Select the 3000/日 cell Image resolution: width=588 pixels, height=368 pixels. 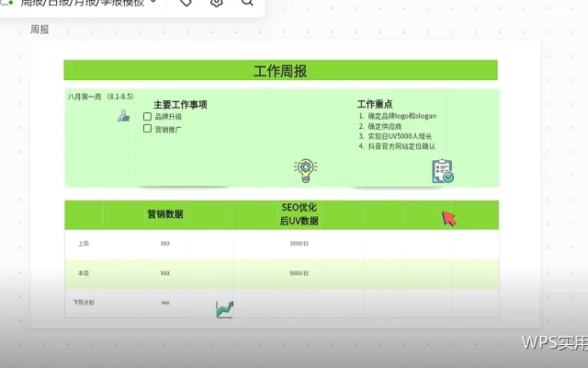[299, 244]
